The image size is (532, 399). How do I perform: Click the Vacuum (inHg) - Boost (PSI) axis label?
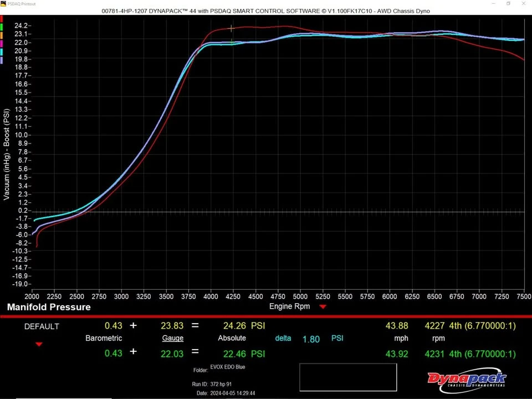pyautogui.click(x=7, y=155)
